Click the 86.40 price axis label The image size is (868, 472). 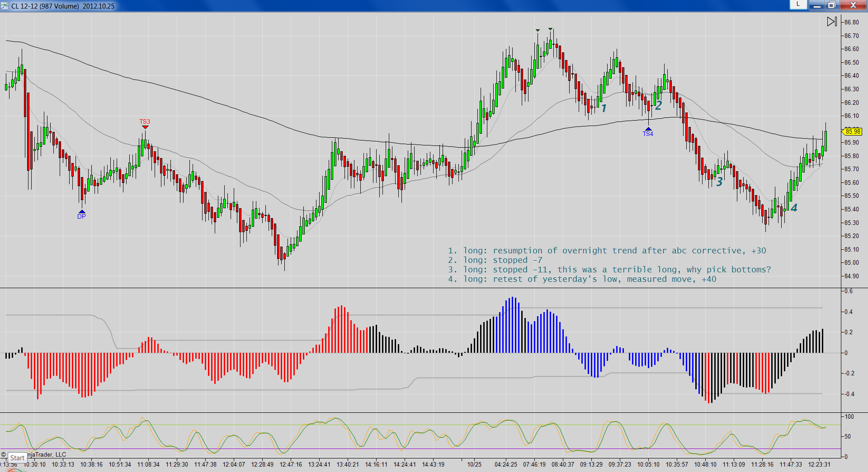852,75
